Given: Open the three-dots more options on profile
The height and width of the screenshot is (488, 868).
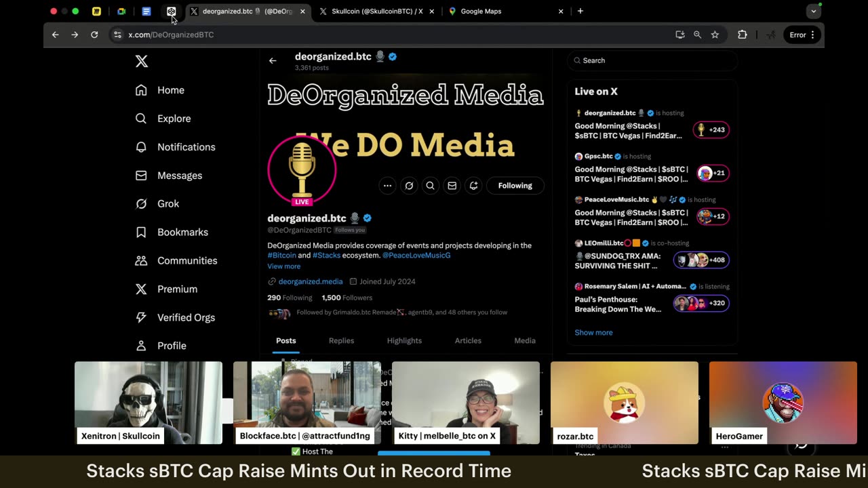Looking at the screenshot, I should (x=387, y=186).
